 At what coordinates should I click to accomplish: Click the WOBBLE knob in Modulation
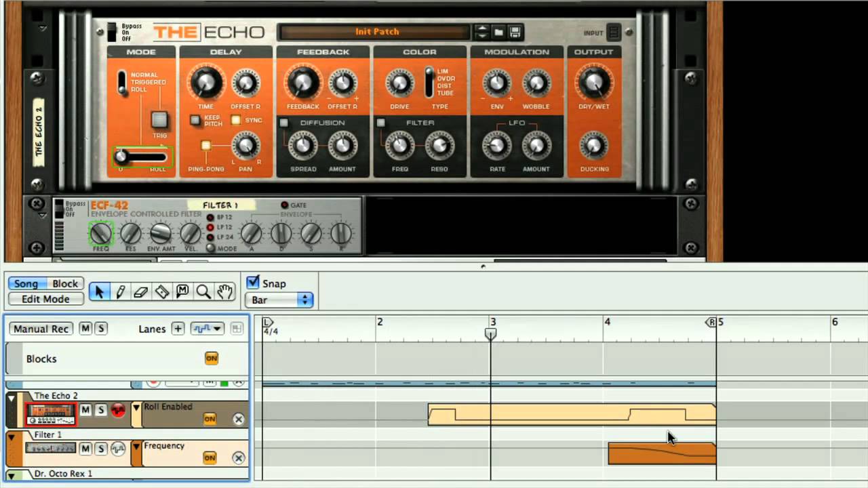click(x=536, y=84)
